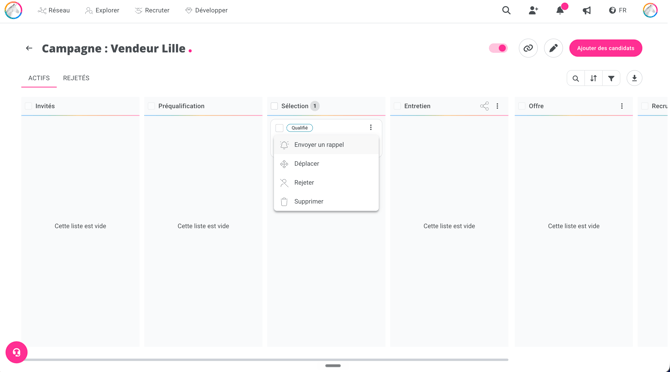Click the Sélection count badge 1
670x372 pixels.
(x=315, y=106)
